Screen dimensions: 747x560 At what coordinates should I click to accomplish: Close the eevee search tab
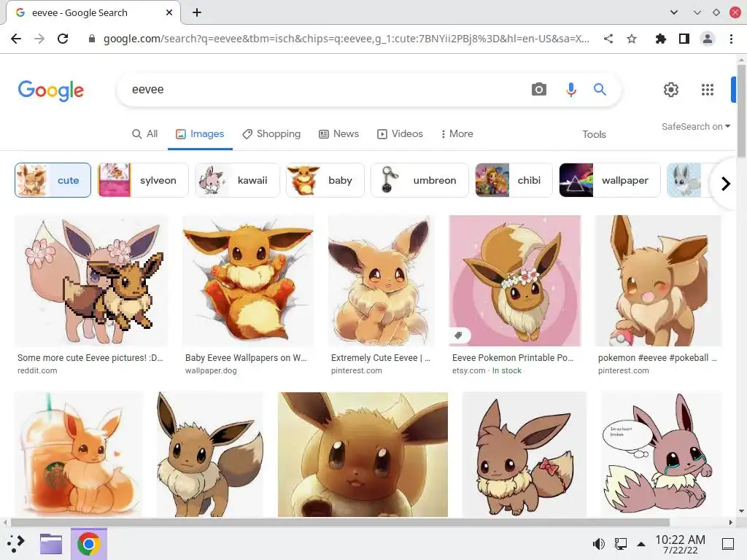tap(169, 13)
